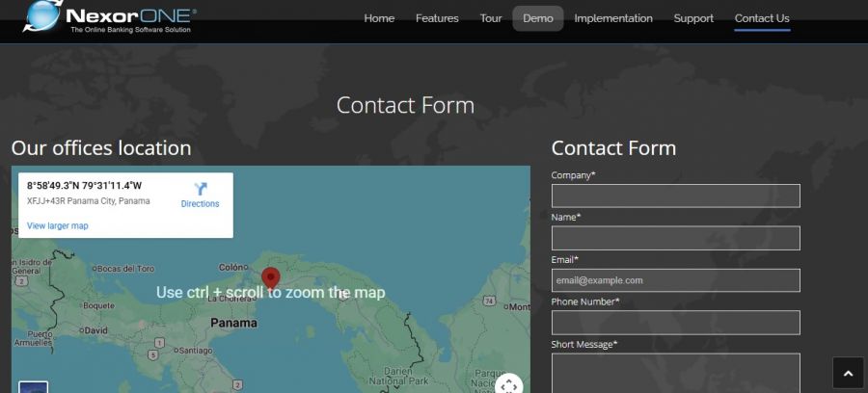The height and width of the screenshot is (393, 868).
Task: Click into the Name text field
Action: coord(675,238)
